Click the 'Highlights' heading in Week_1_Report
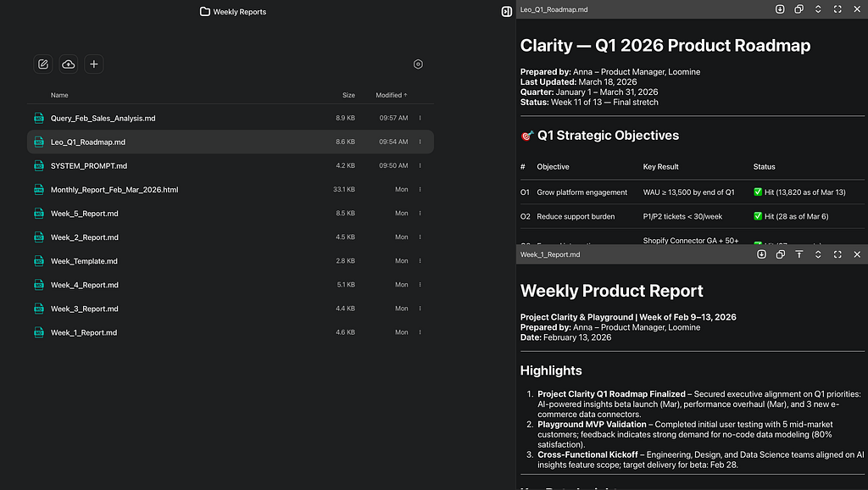868x490 pixels. point(551,370)
